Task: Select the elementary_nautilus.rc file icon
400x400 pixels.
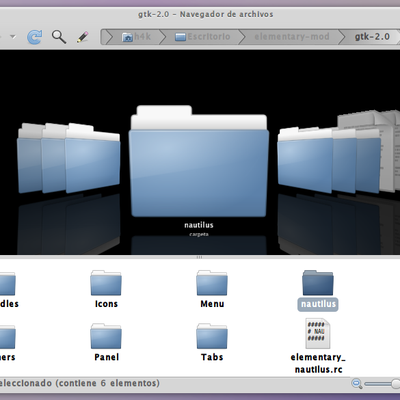Action: point(318,333)
